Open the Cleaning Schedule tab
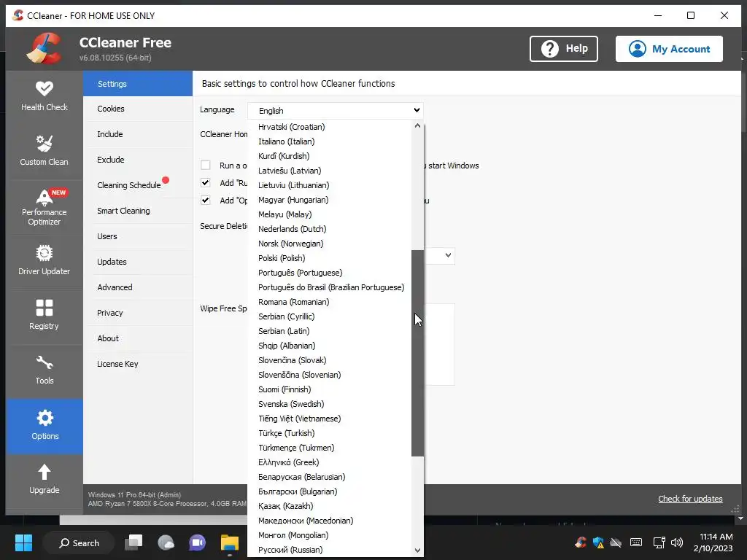Viewport: 747px width, 560px height. tap(138, 185)
